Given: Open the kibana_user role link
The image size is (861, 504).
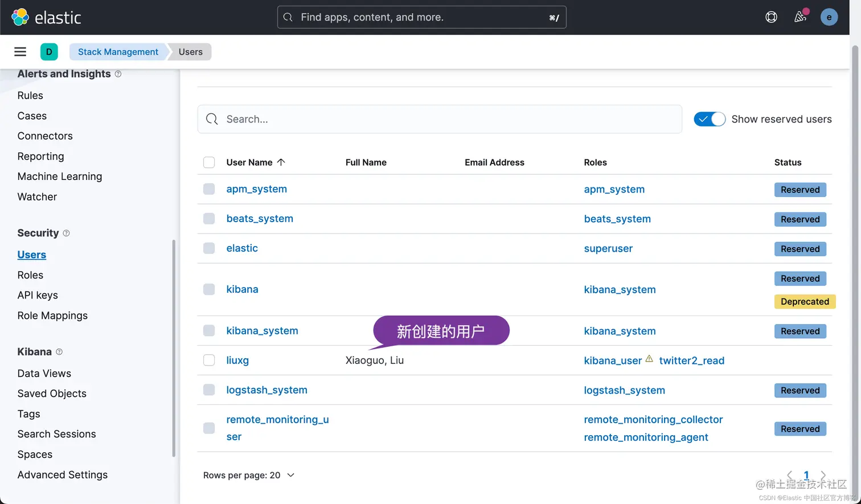Looking at the screenshot, I should tap(613, 360).
